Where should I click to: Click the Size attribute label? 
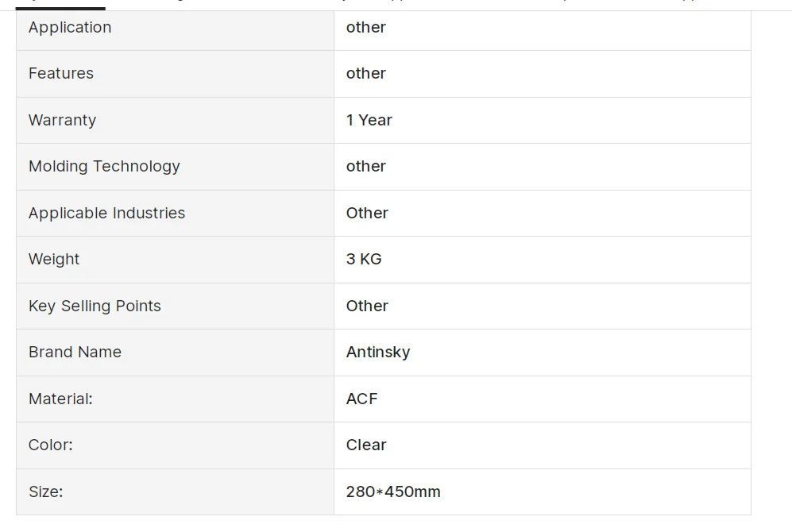tap(45, 492)
